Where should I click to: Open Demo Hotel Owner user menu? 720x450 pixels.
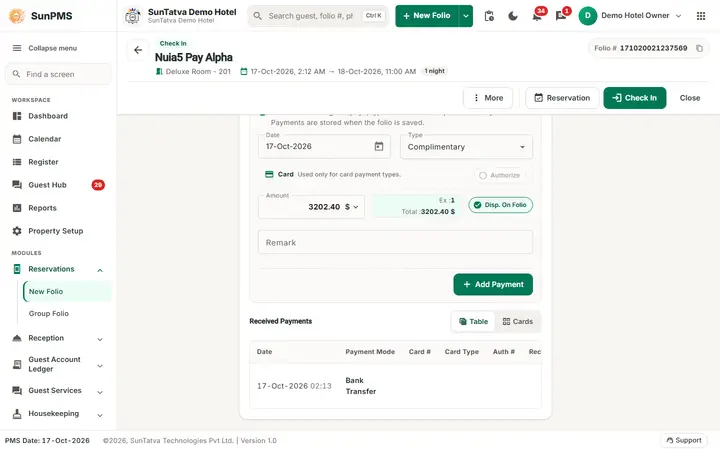[630, 16]
